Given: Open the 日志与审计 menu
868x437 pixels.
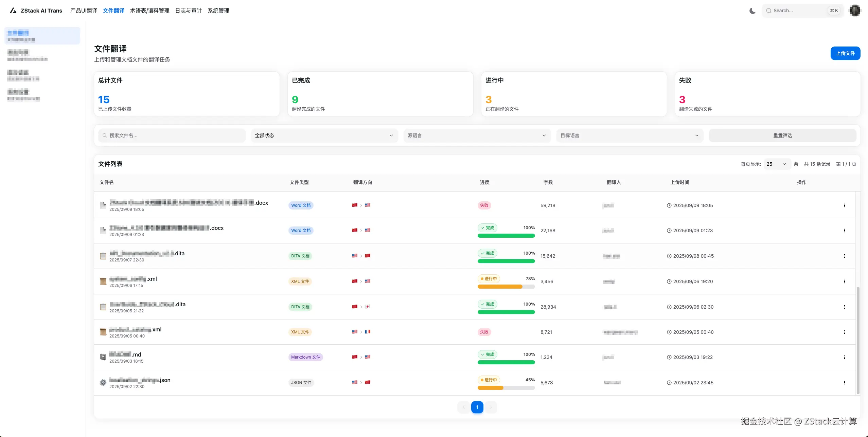Looking at the screenshot, I should coord(189,11).
